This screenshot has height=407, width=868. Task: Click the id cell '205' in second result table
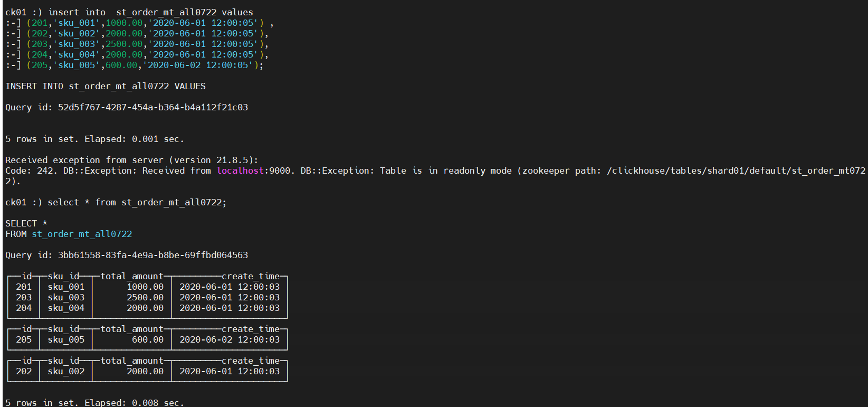click(x=24, y=339)
